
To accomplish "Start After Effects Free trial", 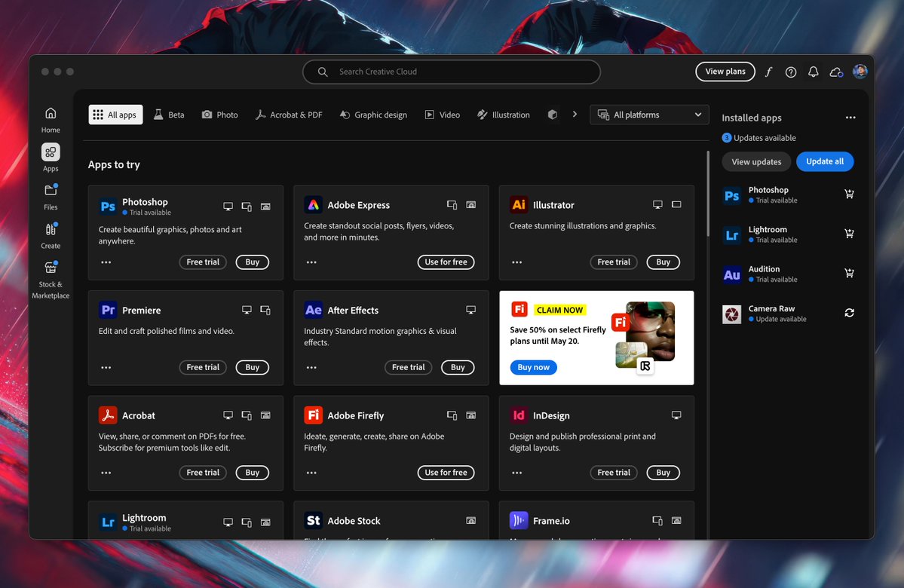I will pos(408,367).
